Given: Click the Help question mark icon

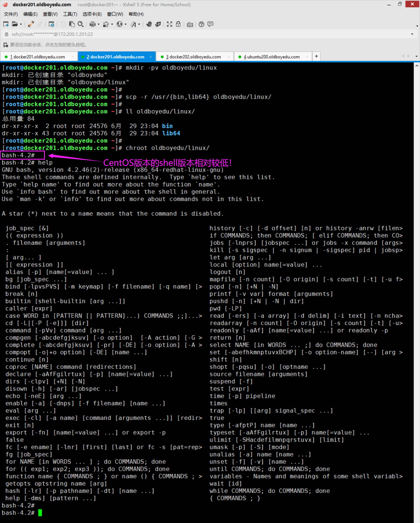Looking at the screenshot, I should [x=201, y=24].
